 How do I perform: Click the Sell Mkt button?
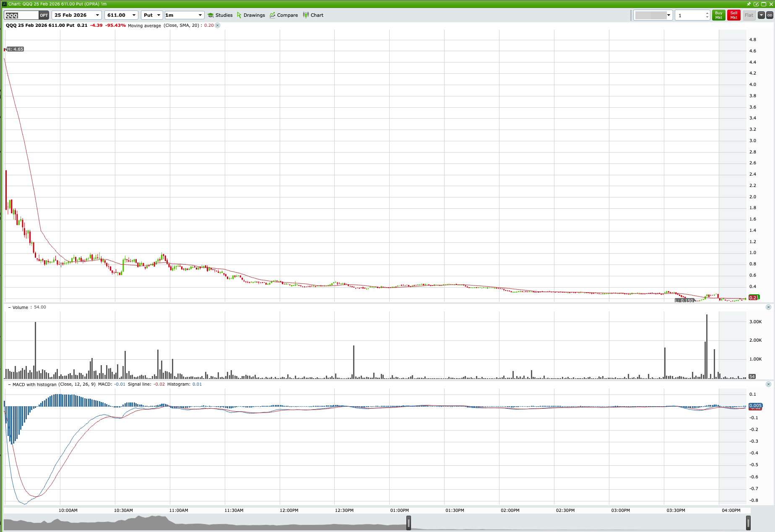733,15
